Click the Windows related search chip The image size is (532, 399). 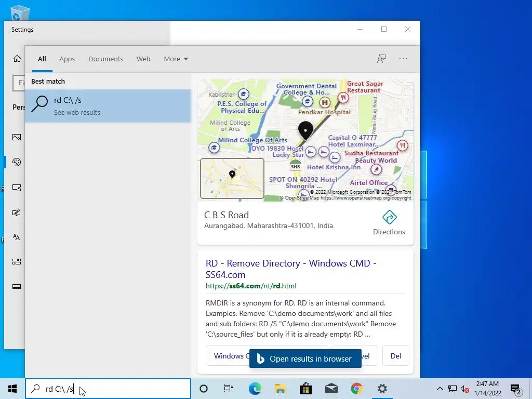pyautogui.click(x=228, y=355)
